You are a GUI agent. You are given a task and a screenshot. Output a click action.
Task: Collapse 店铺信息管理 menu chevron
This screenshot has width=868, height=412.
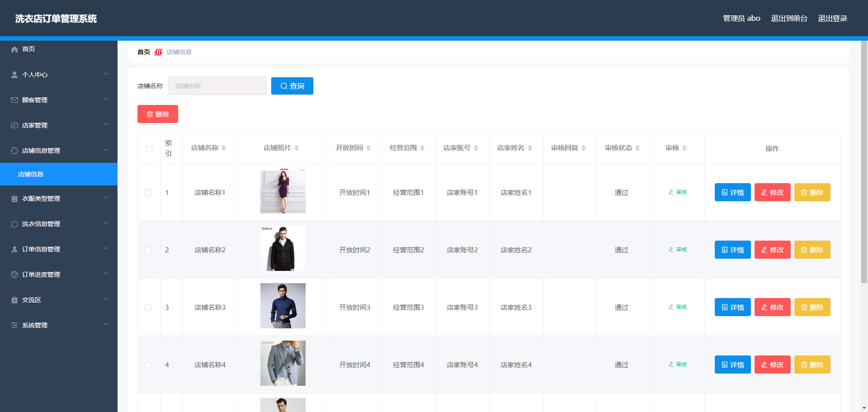[x=106, y=150]
